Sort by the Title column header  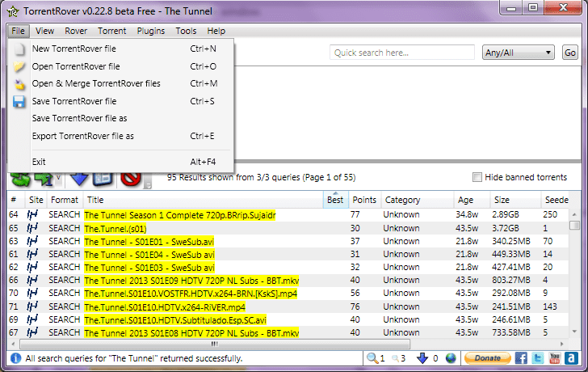coord(204,200)
